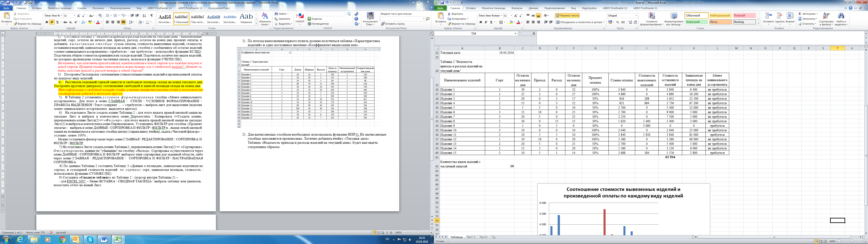This screenshot has width=868, height=244.
Task: Toggle subscript in Word
Action: pos(71,22)
